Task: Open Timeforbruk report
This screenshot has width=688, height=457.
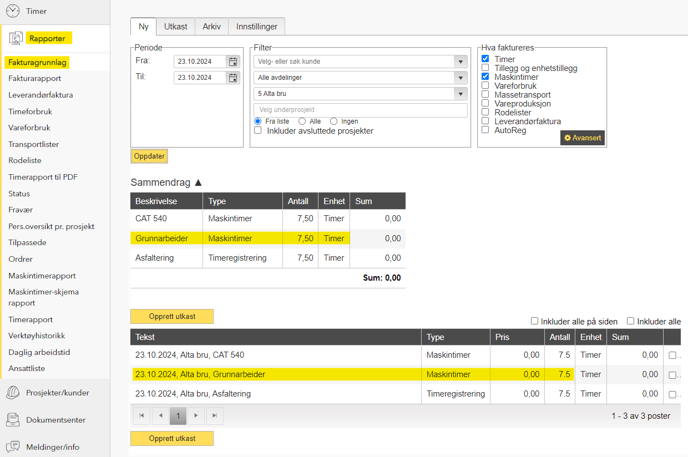Action: [x=30, y=112]
